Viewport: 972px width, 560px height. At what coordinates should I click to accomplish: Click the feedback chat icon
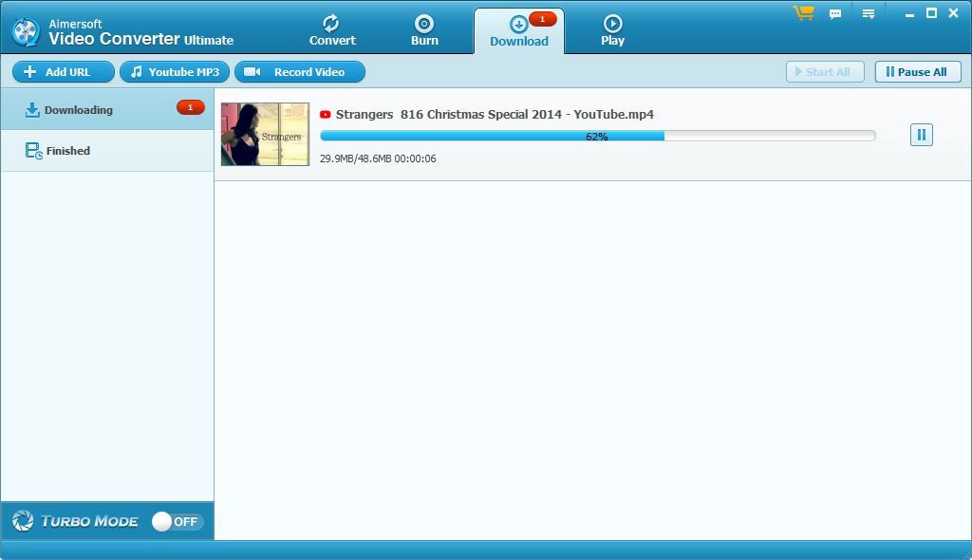[836, 13]
